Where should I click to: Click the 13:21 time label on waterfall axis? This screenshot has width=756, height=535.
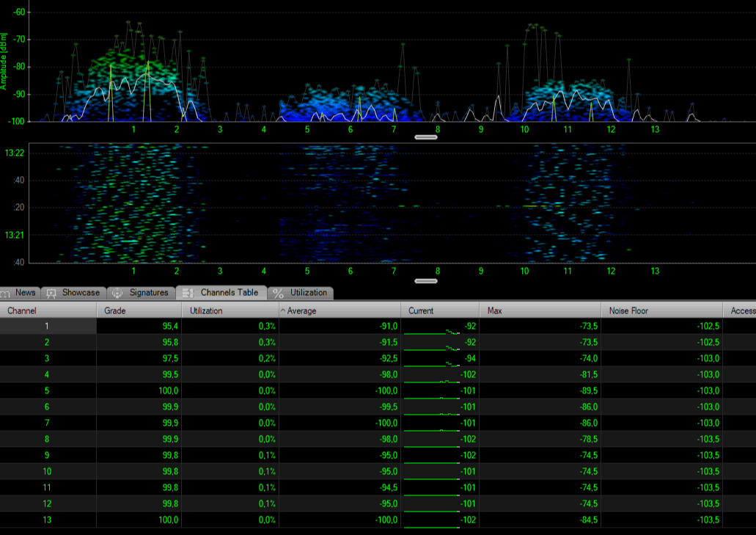15,236
